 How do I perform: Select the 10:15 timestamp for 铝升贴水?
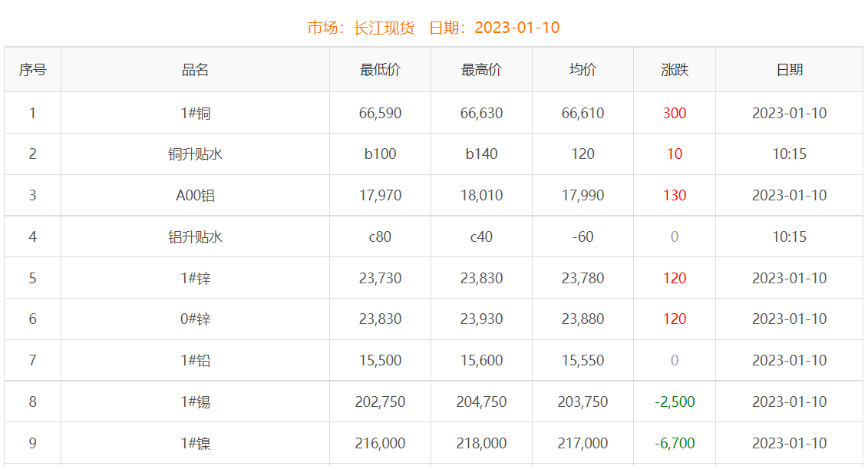coord(789,236)
